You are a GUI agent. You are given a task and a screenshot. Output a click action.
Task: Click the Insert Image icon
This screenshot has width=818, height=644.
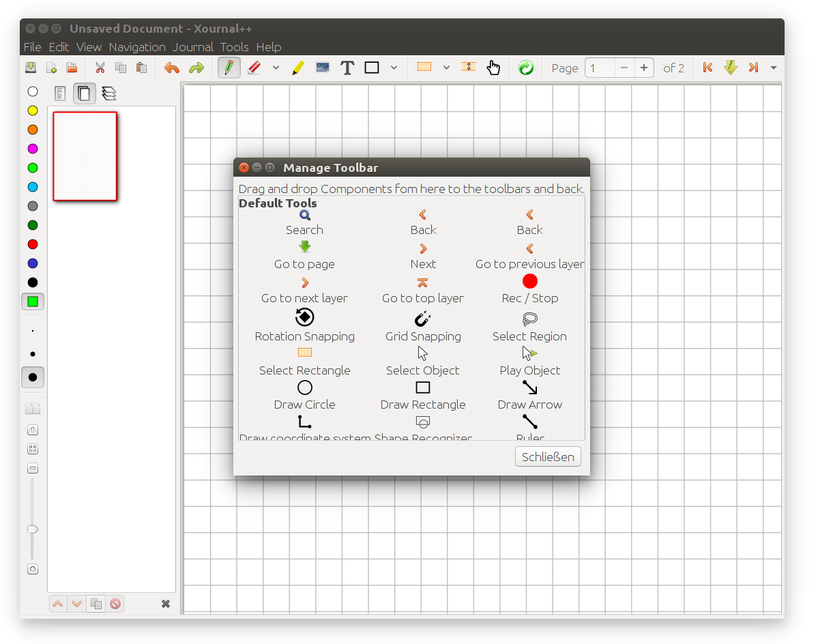tap(323, 68)
